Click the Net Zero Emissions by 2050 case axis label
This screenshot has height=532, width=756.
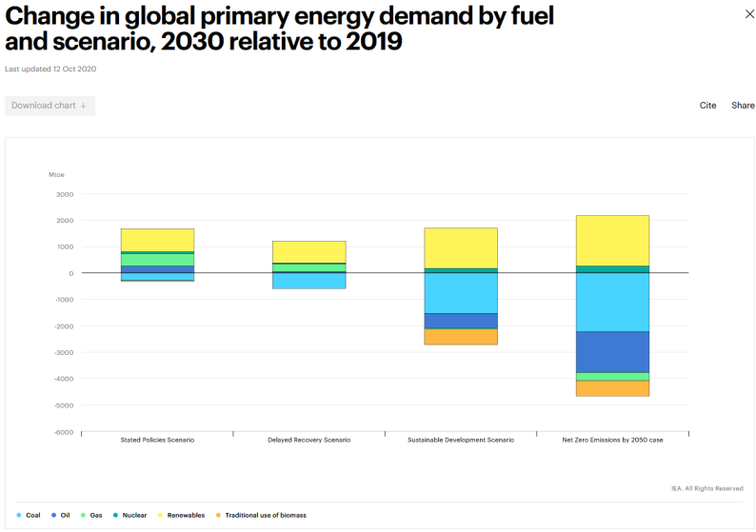612,440
